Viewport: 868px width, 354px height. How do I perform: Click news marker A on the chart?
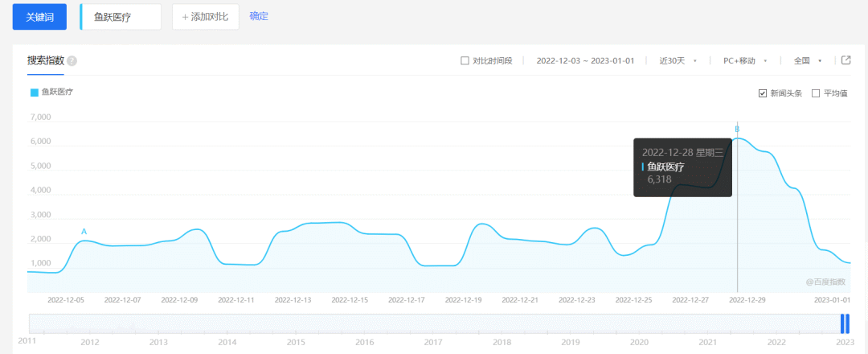[x=84, y=232]
